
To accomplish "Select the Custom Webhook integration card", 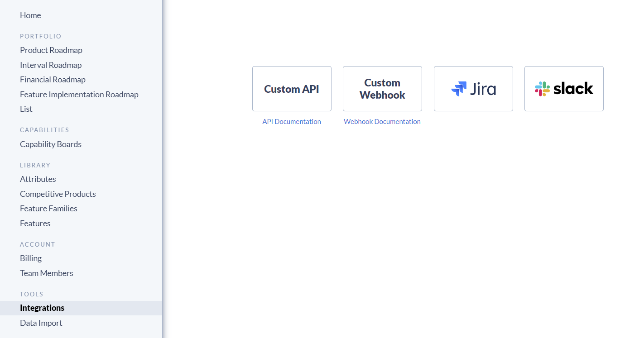I will click(x=382, y=89).
